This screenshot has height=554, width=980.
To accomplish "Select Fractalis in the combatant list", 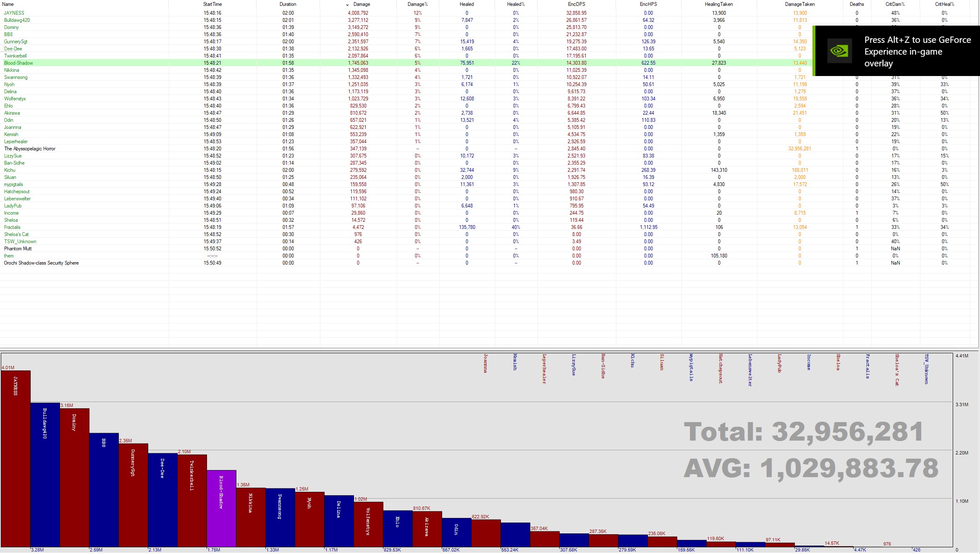I will pos(12,227).
